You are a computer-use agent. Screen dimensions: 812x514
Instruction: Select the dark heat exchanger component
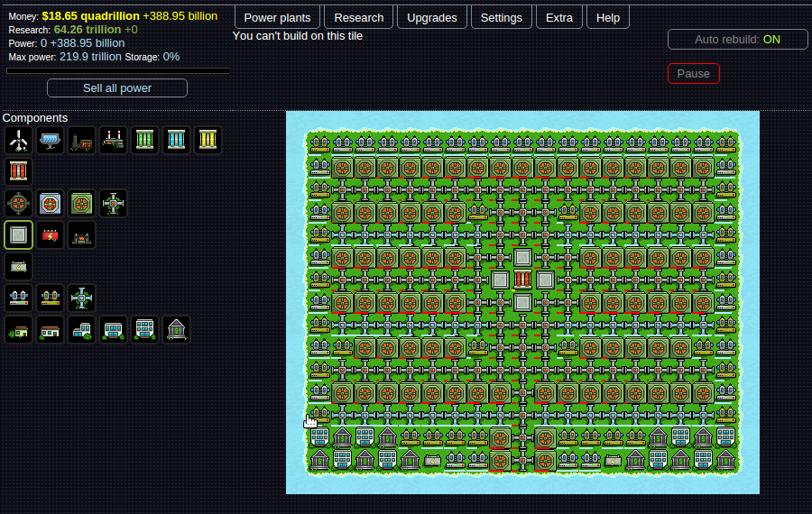pyautogui.click(x=82, y=235)
